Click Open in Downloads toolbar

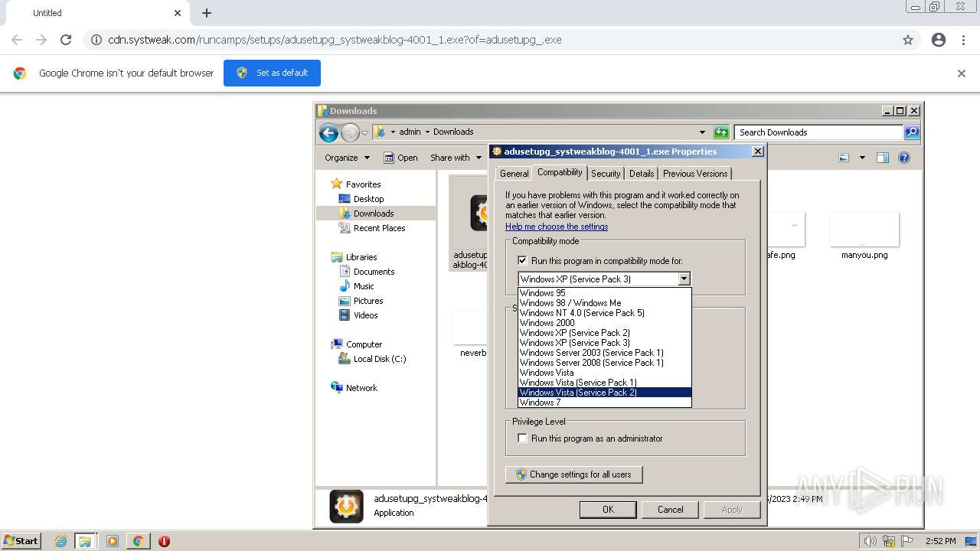point(400,158)
